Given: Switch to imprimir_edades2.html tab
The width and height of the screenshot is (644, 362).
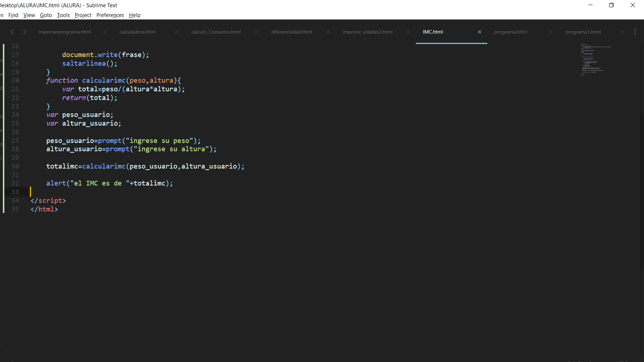Looking at the screenshot, I should pyautogui.click(x=368, y=32).
